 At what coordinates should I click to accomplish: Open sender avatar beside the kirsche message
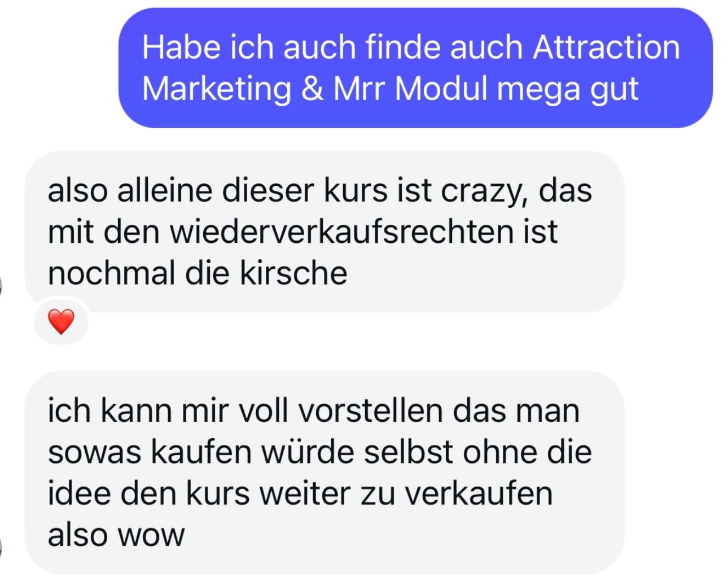point(1,286)
